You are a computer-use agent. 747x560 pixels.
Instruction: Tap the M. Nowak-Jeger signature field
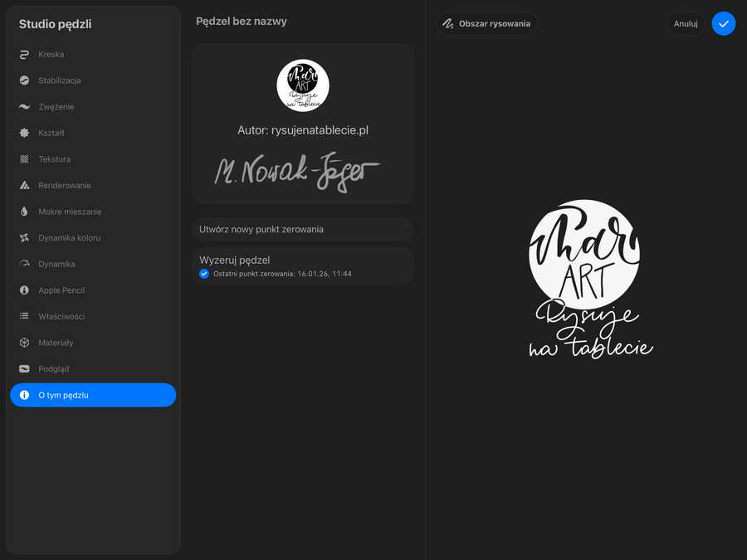click(x=297, y=172)
